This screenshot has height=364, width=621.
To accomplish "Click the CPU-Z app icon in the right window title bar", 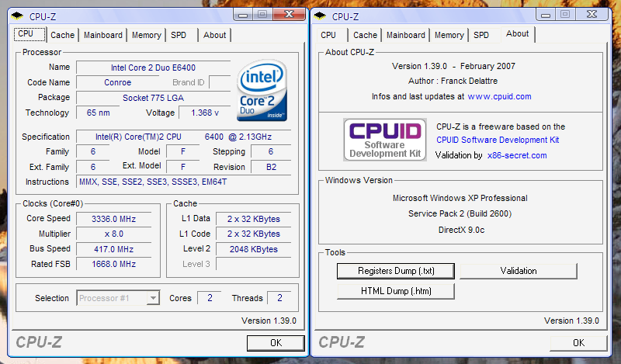I will coord(320,16).
